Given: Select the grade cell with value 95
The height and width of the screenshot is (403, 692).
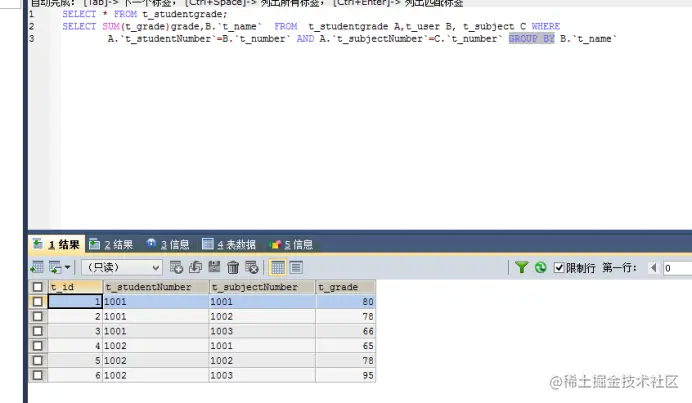Looking at the screenshot, I should point(346,375).
